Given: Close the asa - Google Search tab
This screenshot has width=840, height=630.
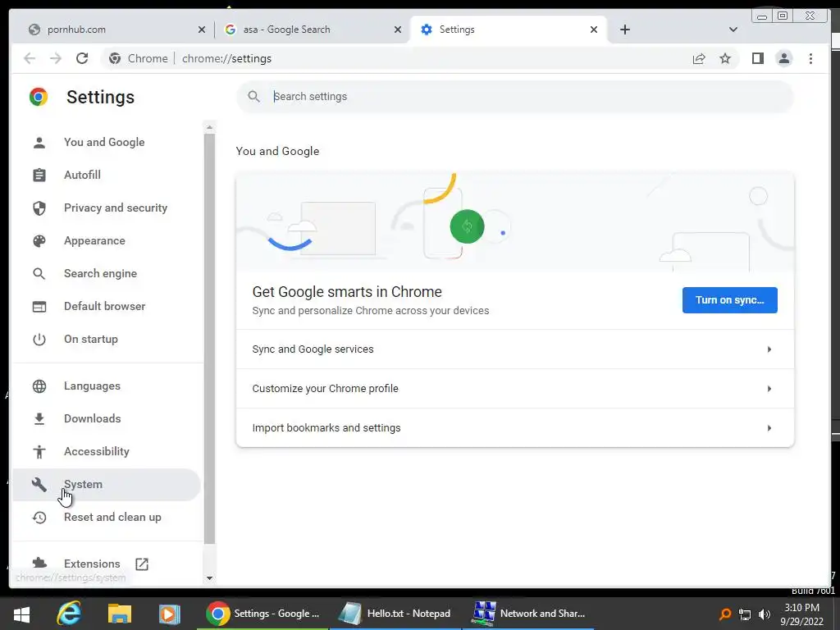Looking at the screenshot, I should (x=398, y=30).
